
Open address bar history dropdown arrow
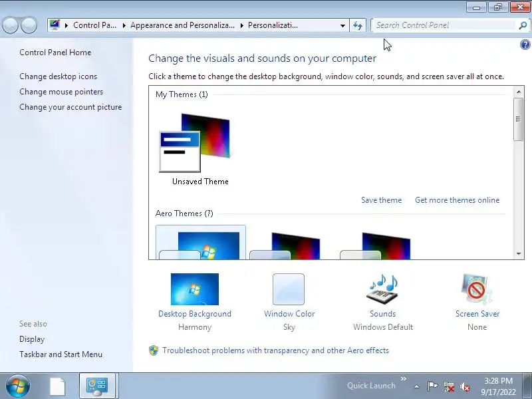[x=342, y=25]
